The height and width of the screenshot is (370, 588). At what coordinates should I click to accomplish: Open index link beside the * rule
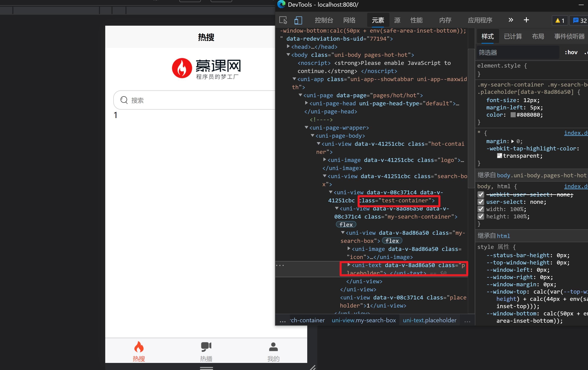[576, 133]
